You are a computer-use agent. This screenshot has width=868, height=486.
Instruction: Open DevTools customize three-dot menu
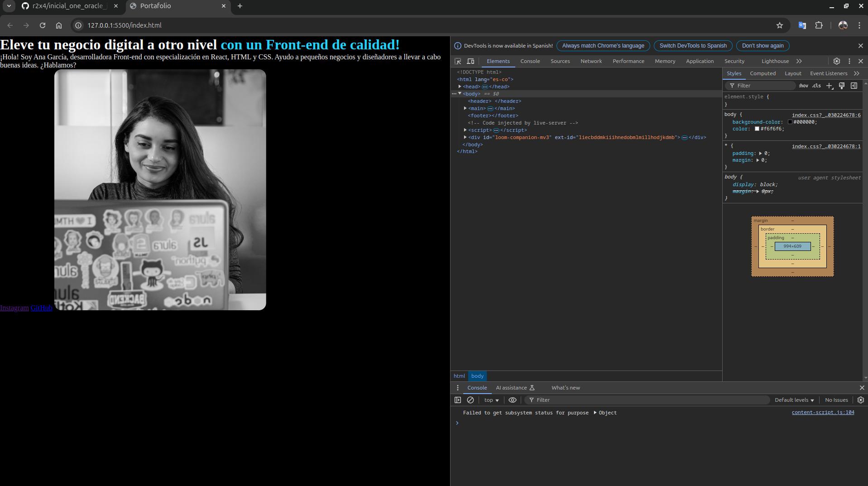(849, 61)
